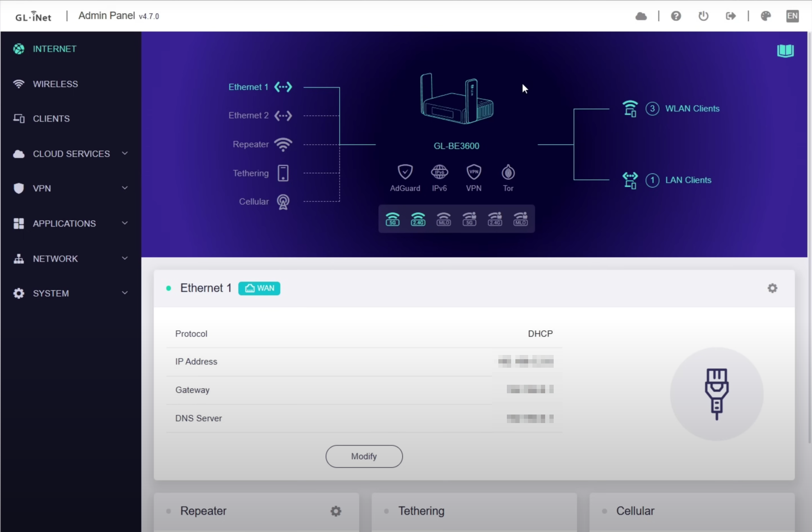Click the WAN badge next to Ethernet 1
The width and height of the screenshot is (812, 532).
click(x=259, y=288)
